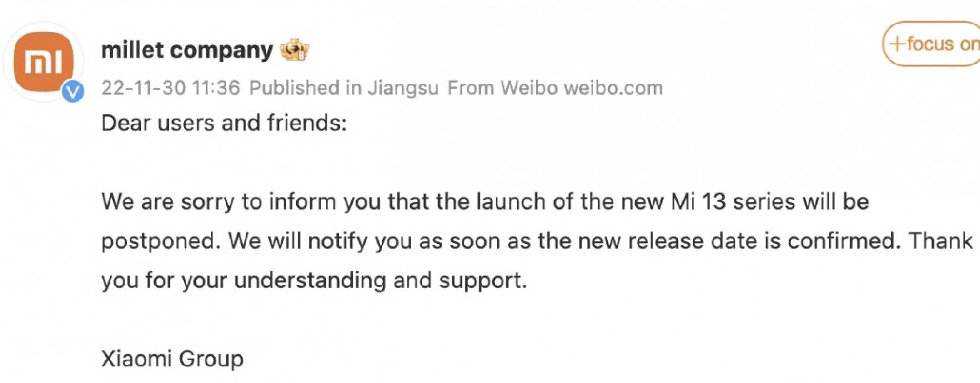Open the Xiaomi Mi logo avatar
The height and width of the screenshot is (383, 980).
[x=44, y=62]
